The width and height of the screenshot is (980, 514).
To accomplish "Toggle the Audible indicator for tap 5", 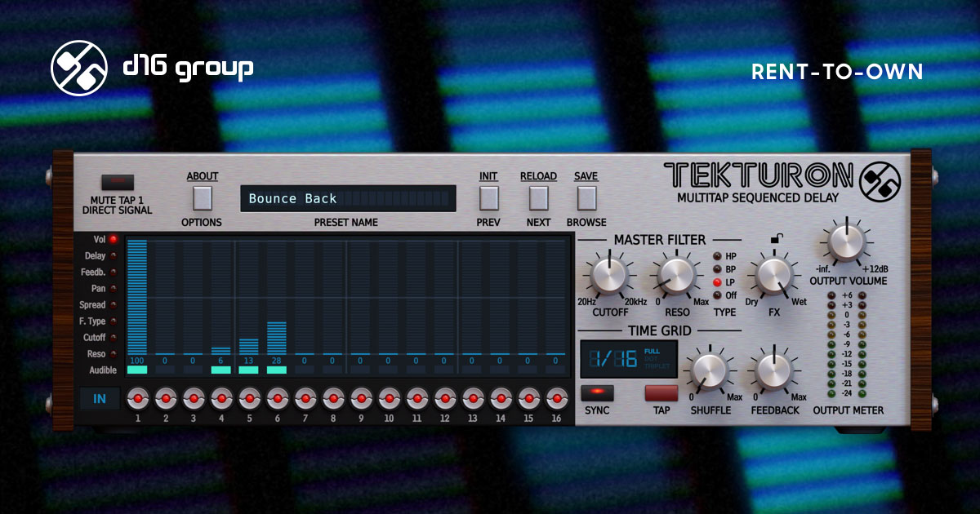I will coord(249,370).
